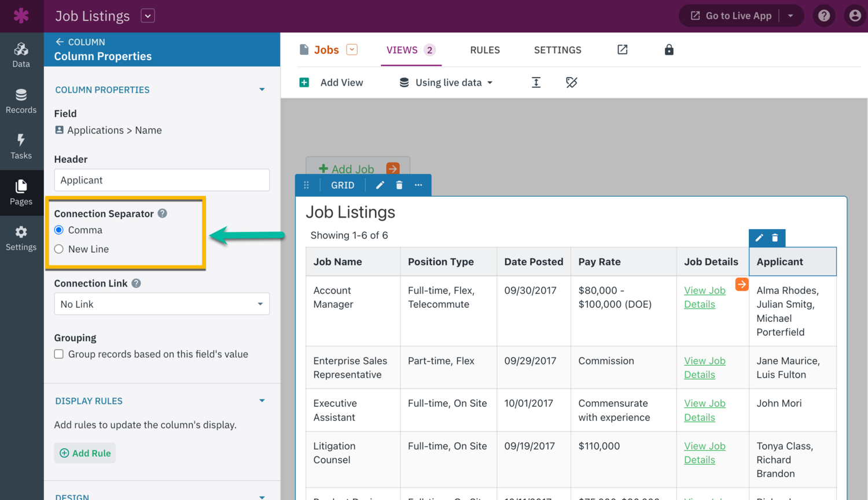Collapse the Display Rules section

262,401
